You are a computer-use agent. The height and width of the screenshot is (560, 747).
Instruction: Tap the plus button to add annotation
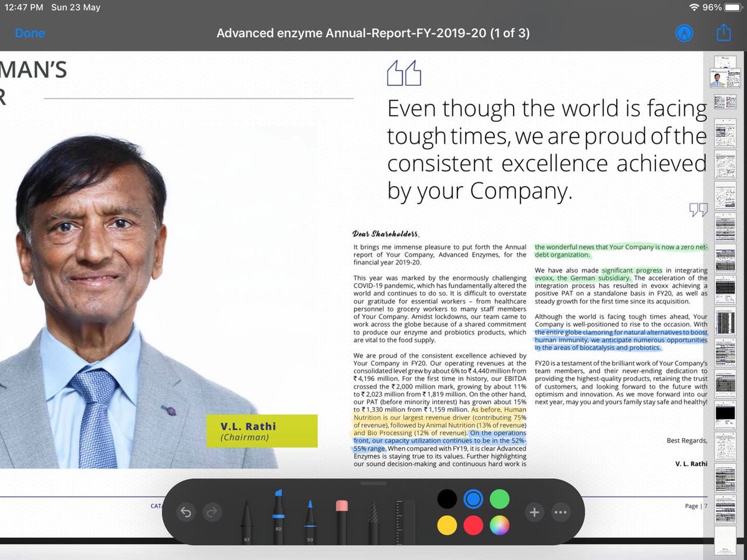(x=534, y=512)
